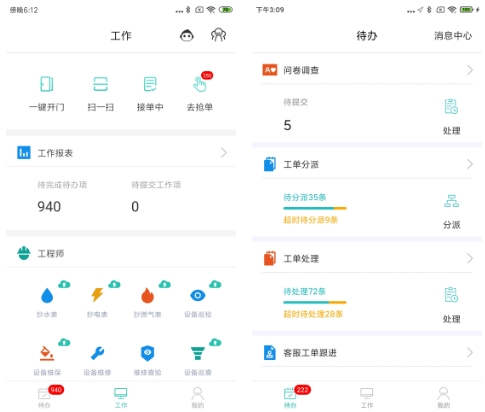Image resolution: width=485 pixels, height=412 pixels.
Task: Open the 抄电表 lightning icon
Action: [x=97, y=295]
